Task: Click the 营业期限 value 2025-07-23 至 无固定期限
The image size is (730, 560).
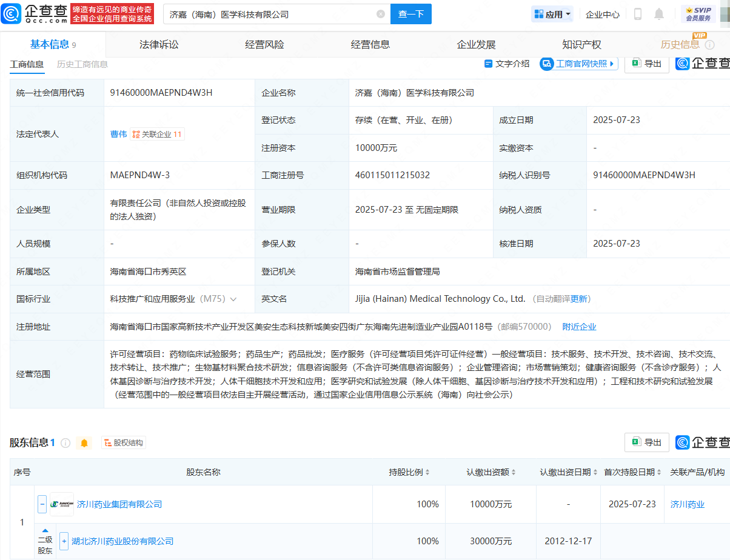Action: tap(407, 210)
